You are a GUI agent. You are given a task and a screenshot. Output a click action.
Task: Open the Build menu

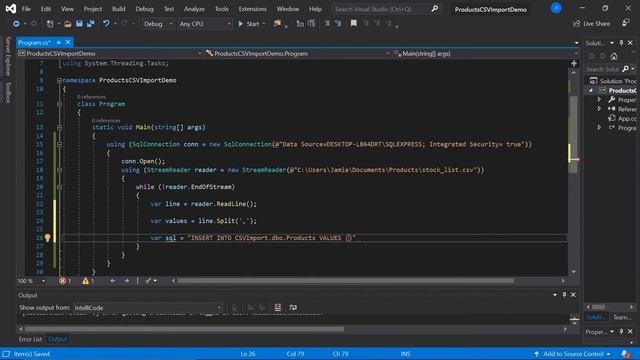119,9
